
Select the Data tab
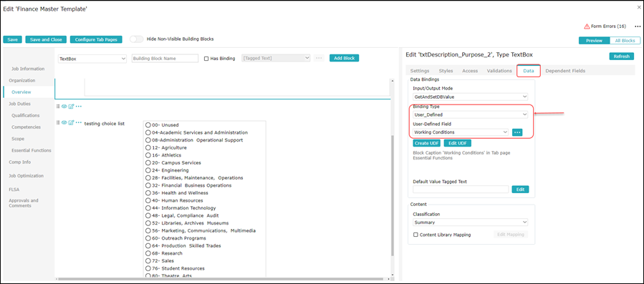(x=528, y=71)
